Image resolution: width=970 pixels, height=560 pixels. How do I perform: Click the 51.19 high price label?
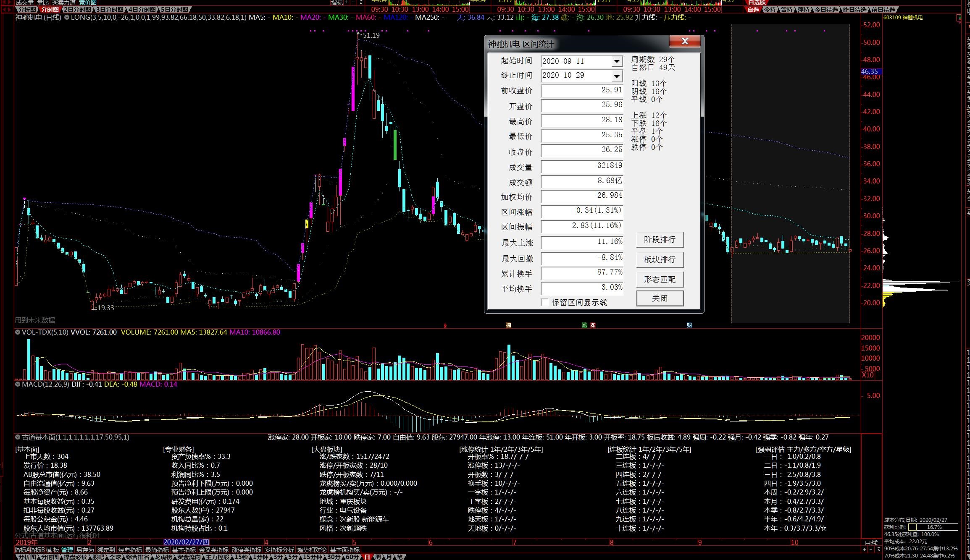[x=371, y=35]
